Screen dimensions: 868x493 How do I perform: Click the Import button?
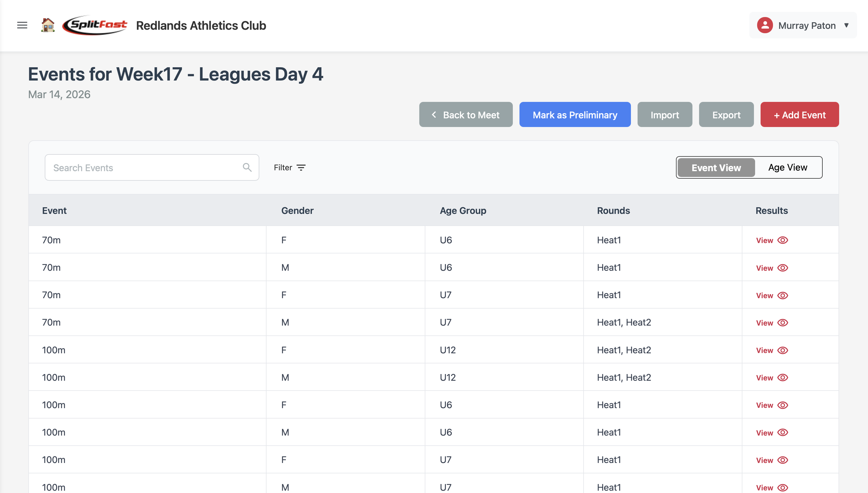[x=664, y=115]
